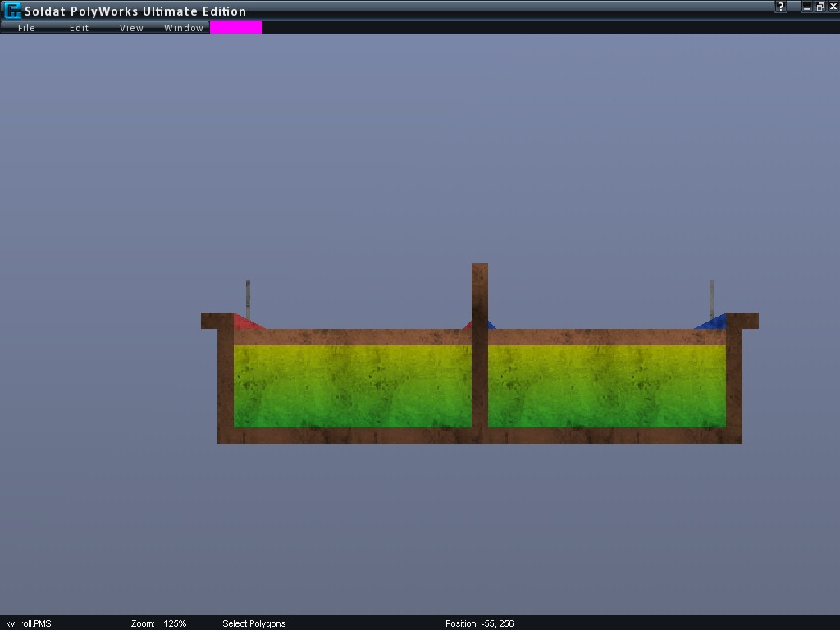The height and width of the screenshot is (630, 840).
Task: Select the right green-yellow polygon area
Action: point(607,386)
